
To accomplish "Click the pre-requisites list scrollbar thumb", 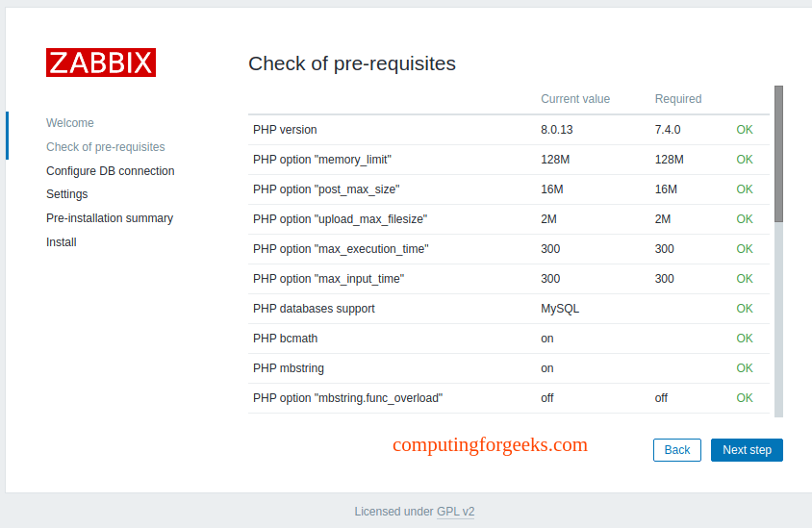I will (x=779, y=154).
